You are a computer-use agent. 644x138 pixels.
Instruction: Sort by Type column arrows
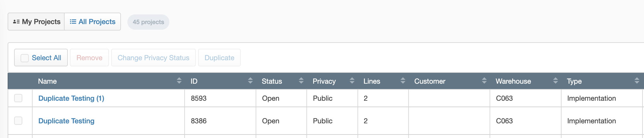637,81
